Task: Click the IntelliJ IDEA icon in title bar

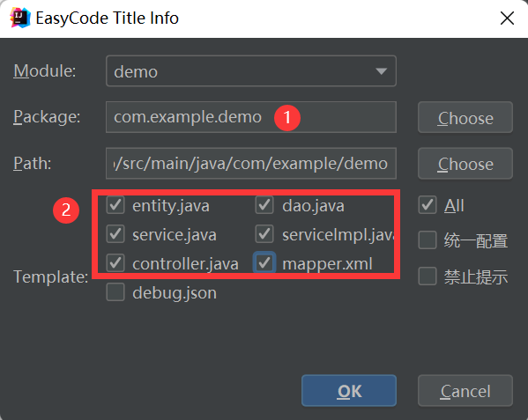Action: (x=20, y=18)
